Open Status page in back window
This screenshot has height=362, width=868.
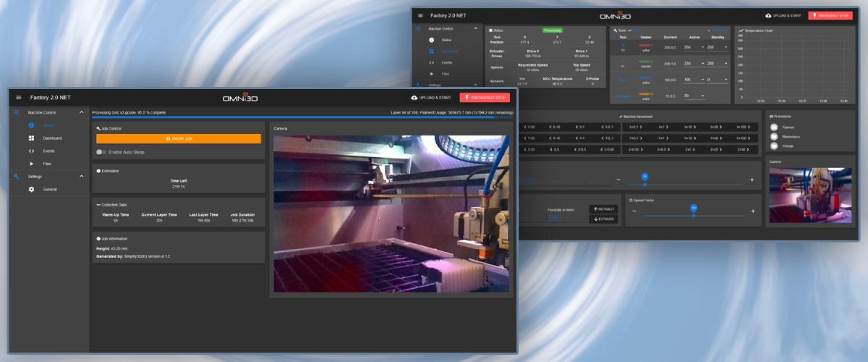pyautogui.click(x=446, y=40)
